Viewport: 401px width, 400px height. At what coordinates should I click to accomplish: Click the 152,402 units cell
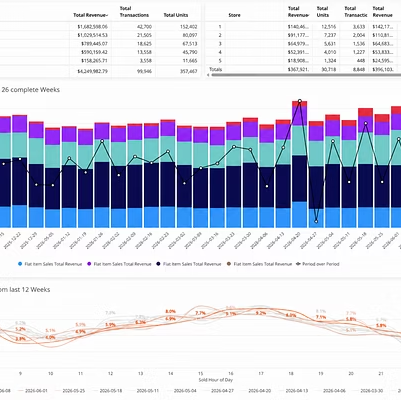pos(189,27)
